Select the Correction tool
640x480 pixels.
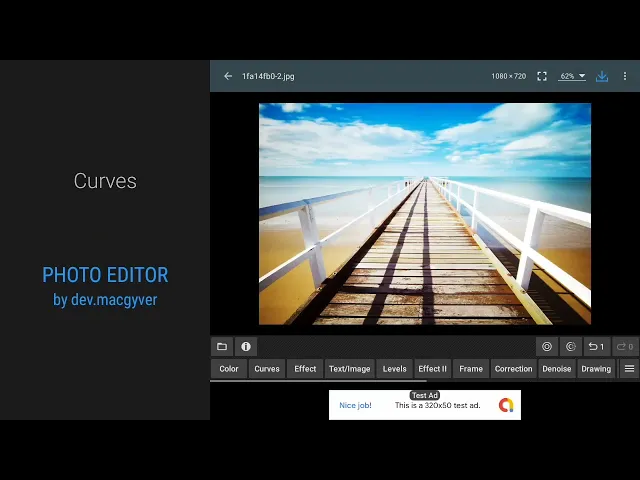pos(513,369)
